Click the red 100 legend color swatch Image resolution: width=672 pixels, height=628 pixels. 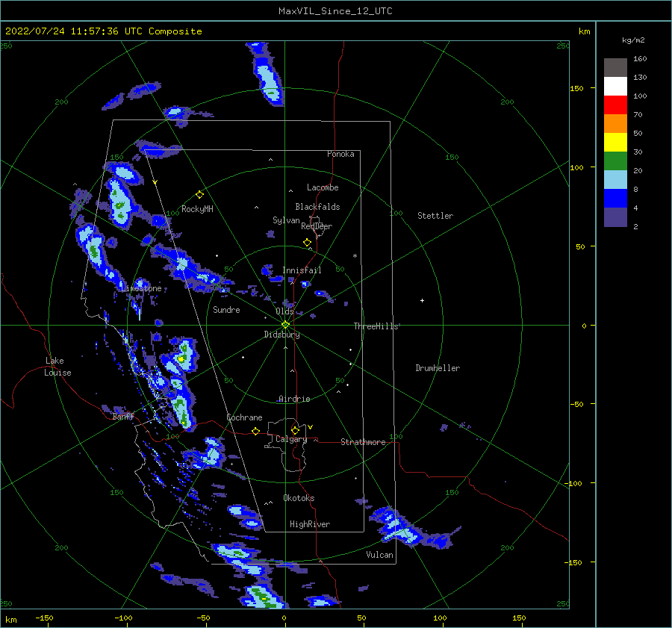(615, 105)
